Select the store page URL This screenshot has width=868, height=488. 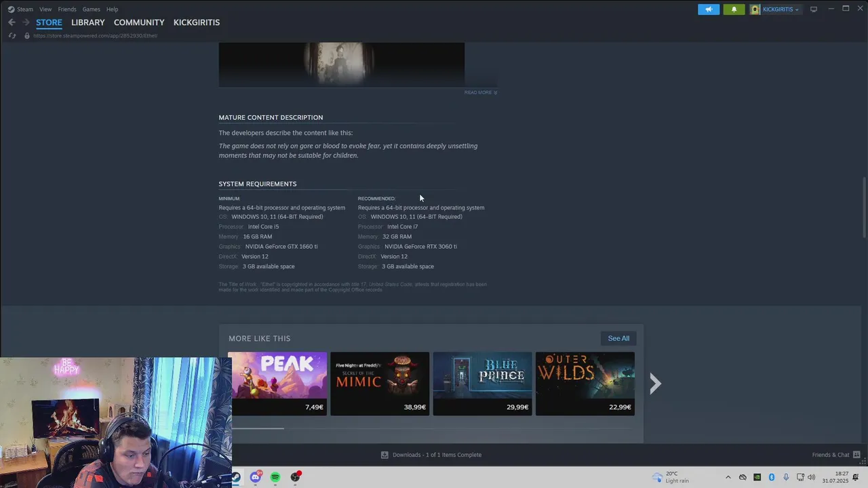[x=95, y=35]
